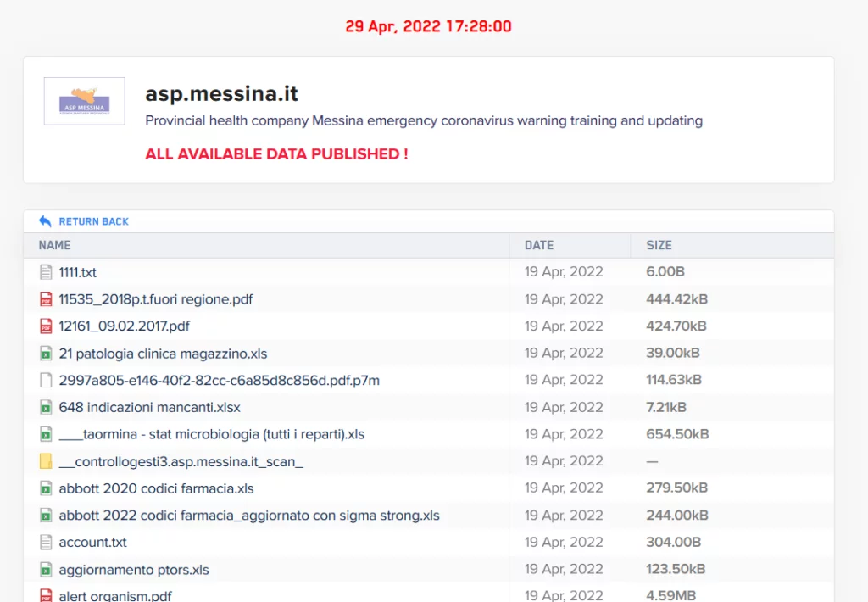Select the taormina stat microbiologia file name

211,435
